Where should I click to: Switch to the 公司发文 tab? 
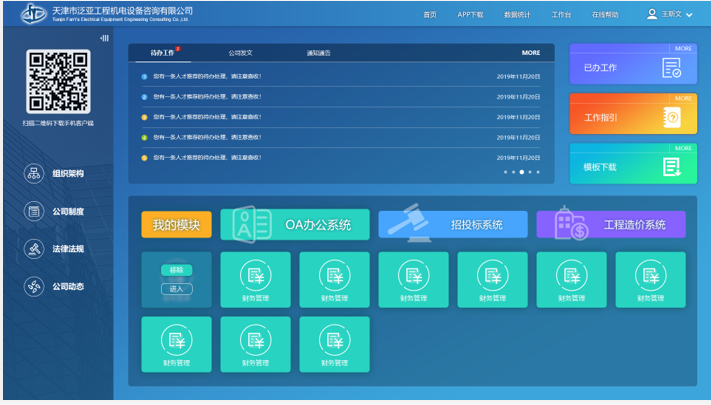pos(240,53)
